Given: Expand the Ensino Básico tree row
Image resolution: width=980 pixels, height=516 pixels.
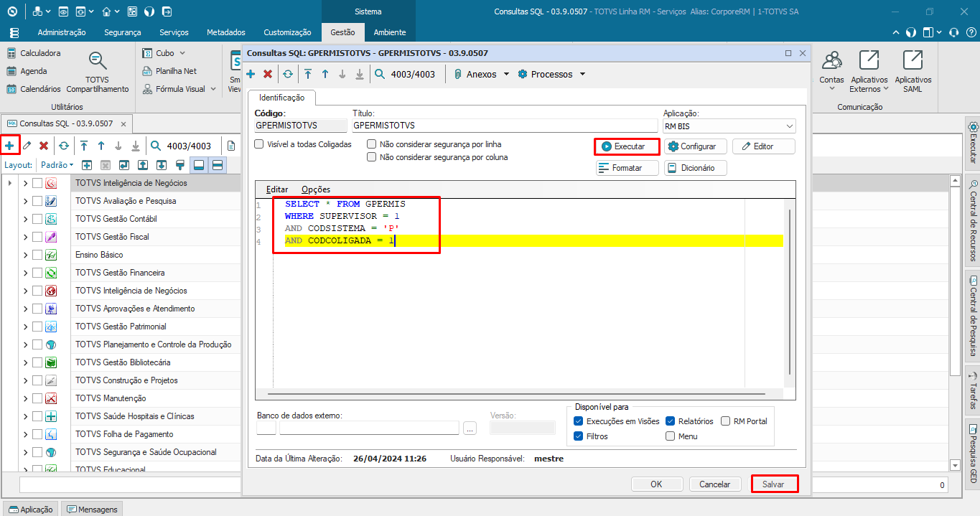Looking at the screenshot, I should click(26, 255).
